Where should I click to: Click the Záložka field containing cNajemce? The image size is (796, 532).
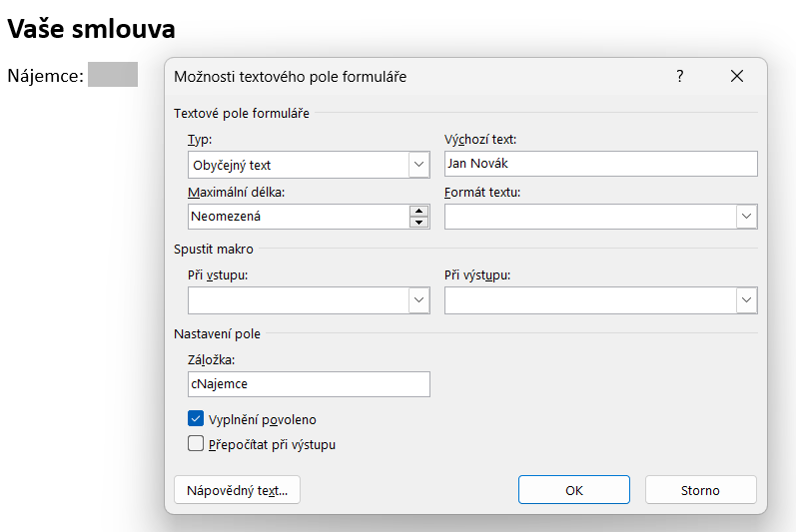(309, 384)
